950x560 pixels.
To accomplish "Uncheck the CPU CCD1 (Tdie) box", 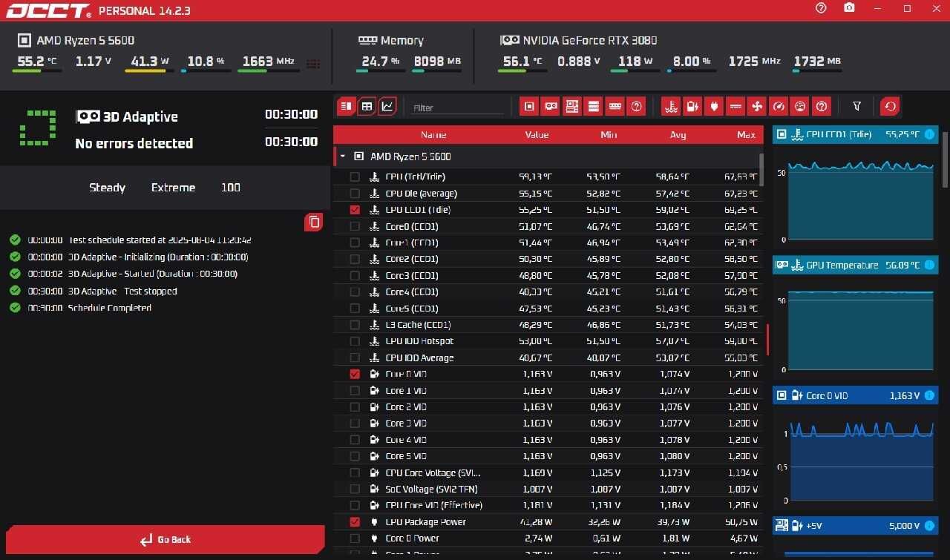I will (x=355, y=210).
